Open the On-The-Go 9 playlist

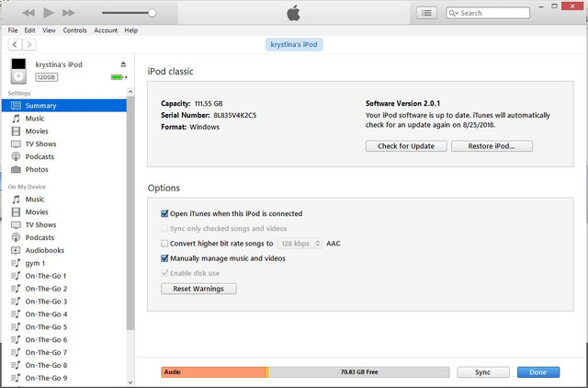click(x=64, y=378)
